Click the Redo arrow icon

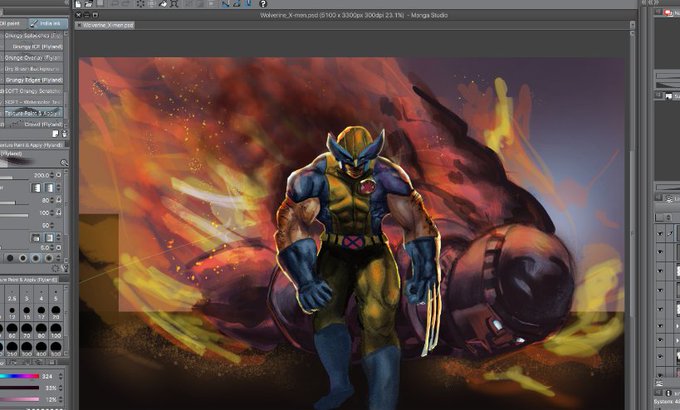127,4
